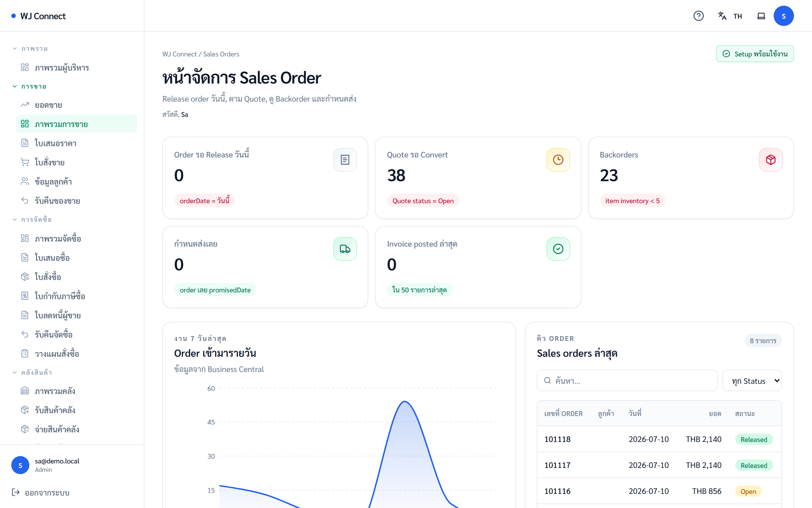Click the สถานะ column header
The image size is (812, 508).
point(745,413)
